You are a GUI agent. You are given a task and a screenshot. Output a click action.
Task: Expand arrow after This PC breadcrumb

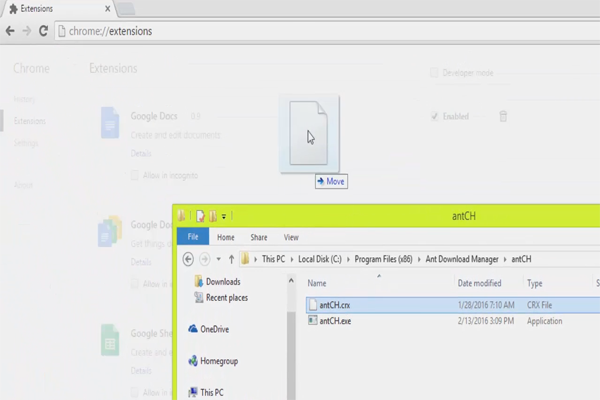pyautogui.click(x=292, y=260)
